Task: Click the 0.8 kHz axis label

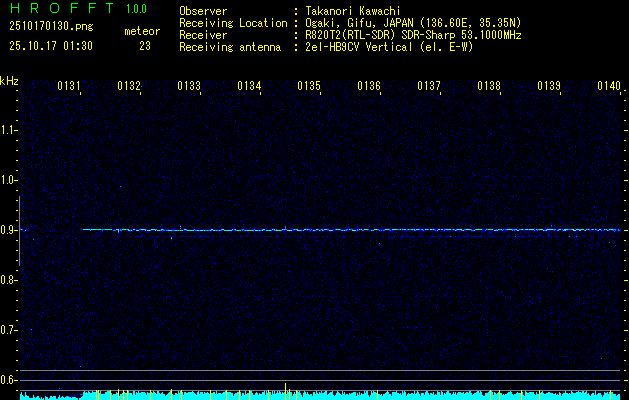Action: [8, 280]
